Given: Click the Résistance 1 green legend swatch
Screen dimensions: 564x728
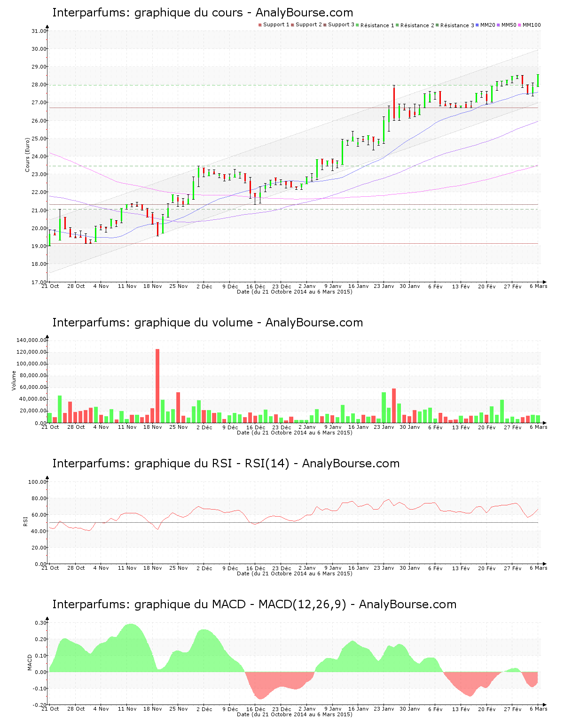Looking at the screenshot, I should (357, 25).
